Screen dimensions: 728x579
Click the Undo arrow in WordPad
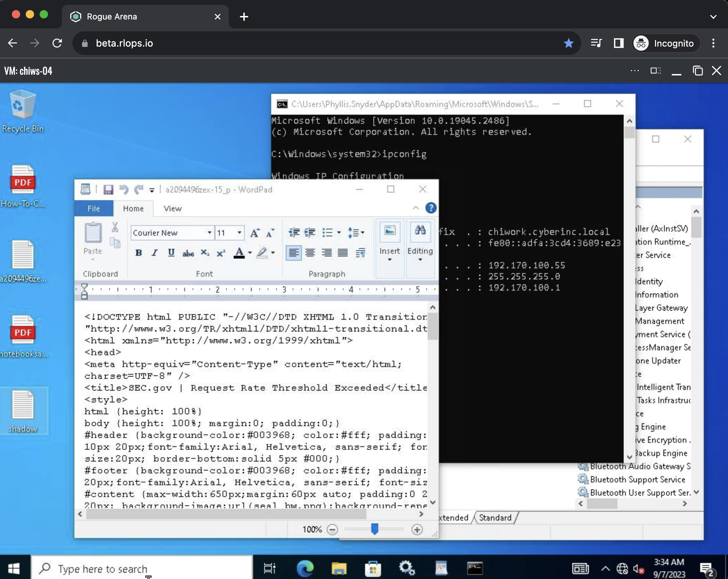point(124,190)
